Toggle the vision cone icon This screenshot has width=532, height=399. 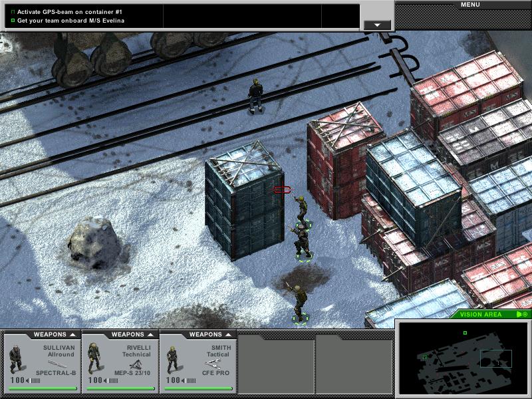(519, 315)
